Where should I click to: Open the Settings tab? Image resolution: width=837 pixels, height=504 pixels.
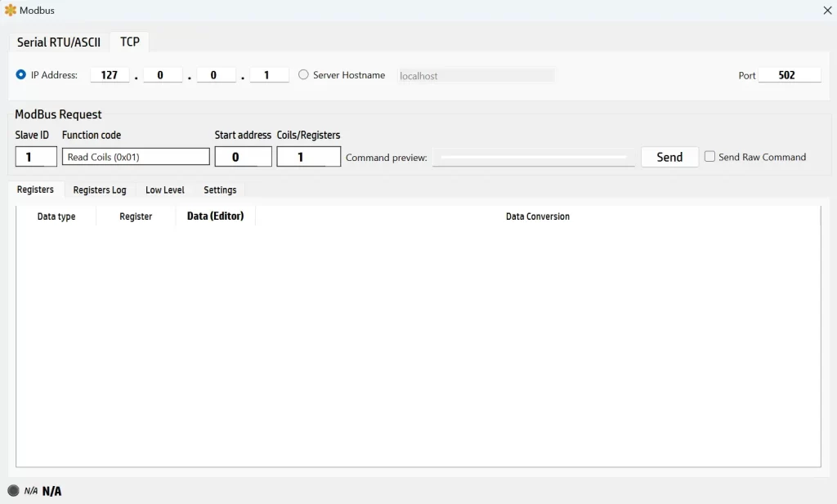click(220, 190)
